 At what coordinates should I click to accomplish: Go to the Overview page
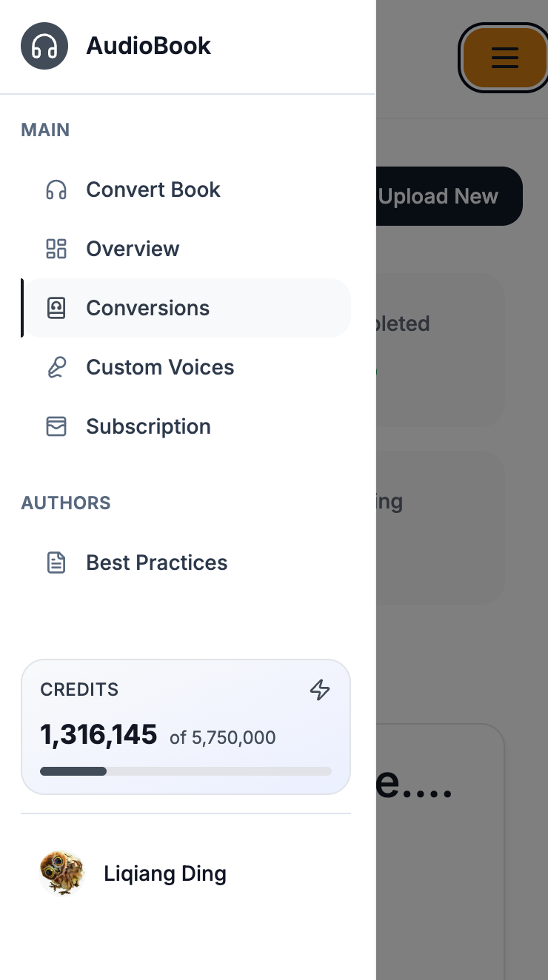click(x=133, y=249)
